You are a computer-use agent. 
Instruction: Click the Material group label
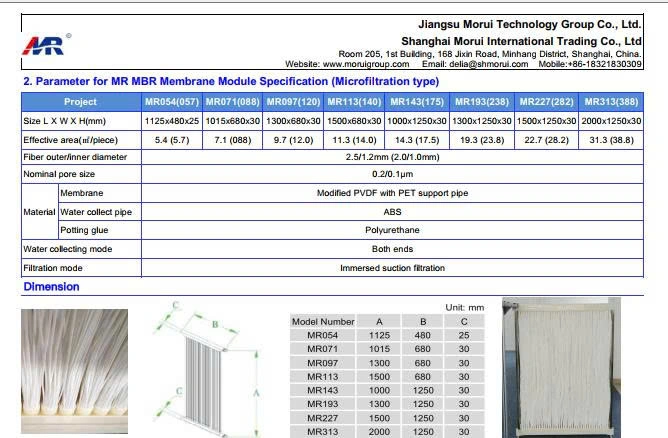click(39, 212)
